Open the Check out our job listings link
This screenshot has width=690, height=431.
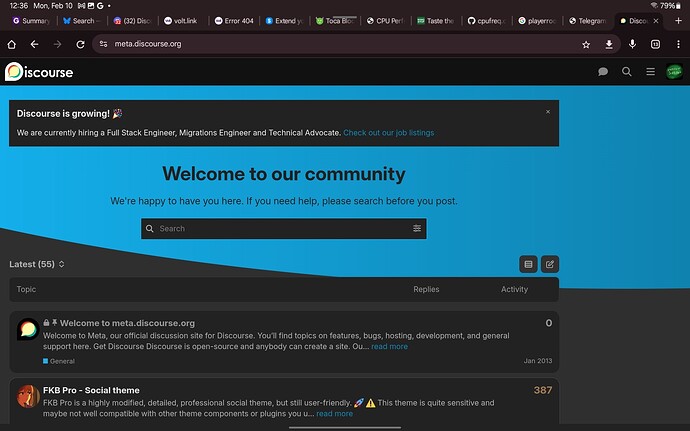389,133
